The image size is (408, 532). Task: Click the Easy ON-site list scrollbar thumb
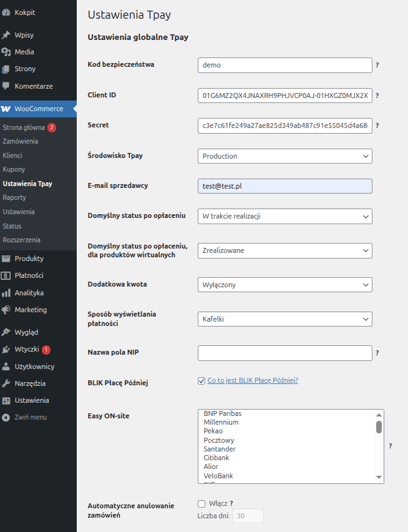coord(379,426)
